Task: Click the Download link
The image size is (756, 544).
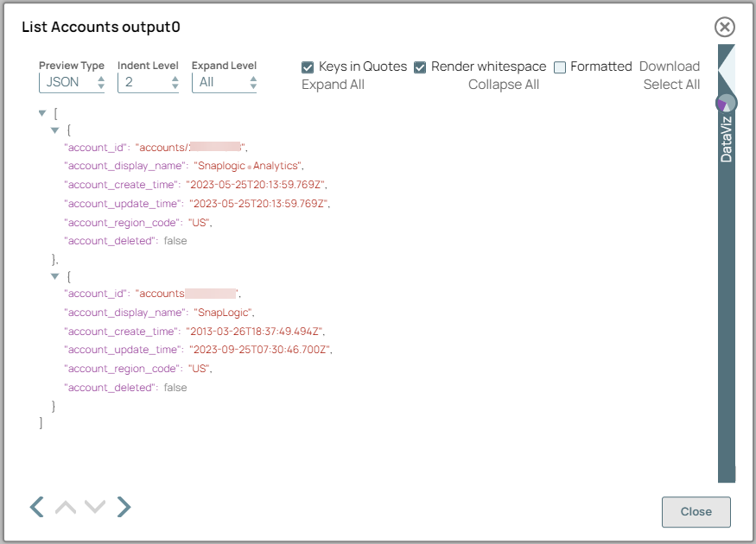Action: click(668, 66)
